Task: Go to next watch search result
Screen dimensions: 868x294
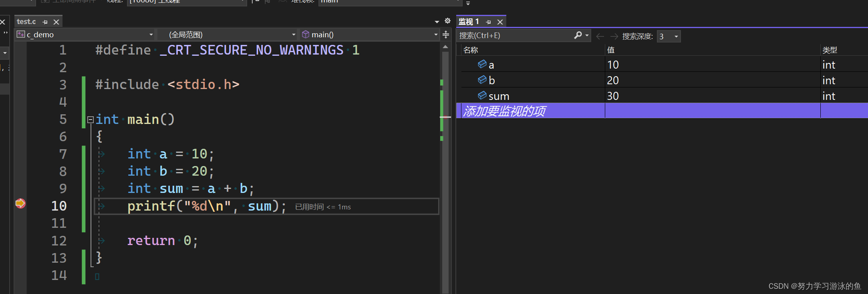Action: pyautogui.click(x=614, y=36)
